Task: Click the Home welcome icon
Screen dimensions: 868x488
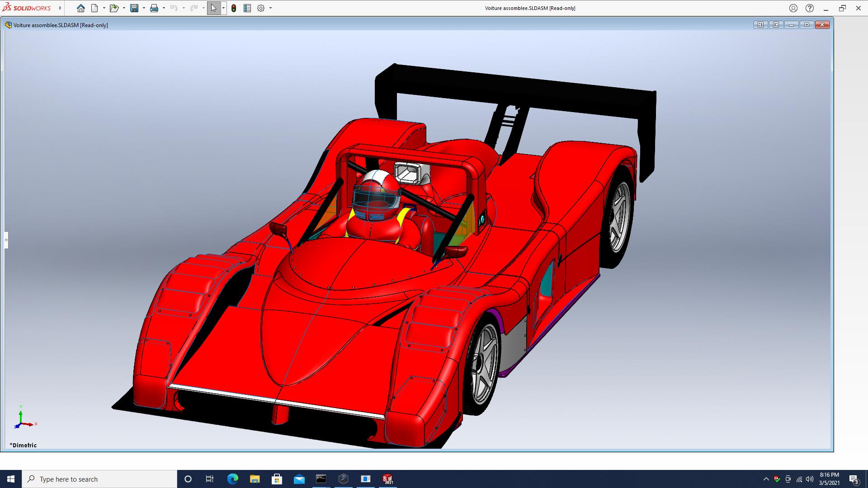Action: pyautogui.click(x=80, y=8)
